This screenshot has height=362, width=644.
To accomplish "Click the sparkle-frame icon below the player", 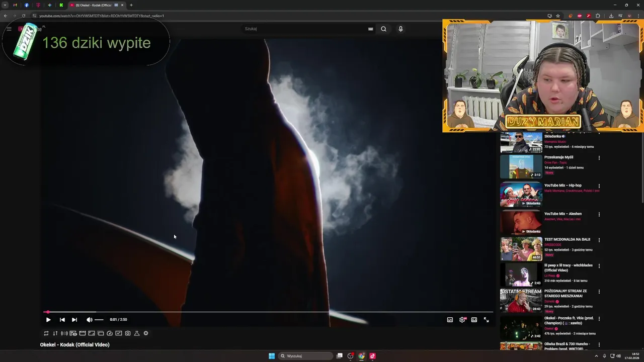I will pos(119,333).
